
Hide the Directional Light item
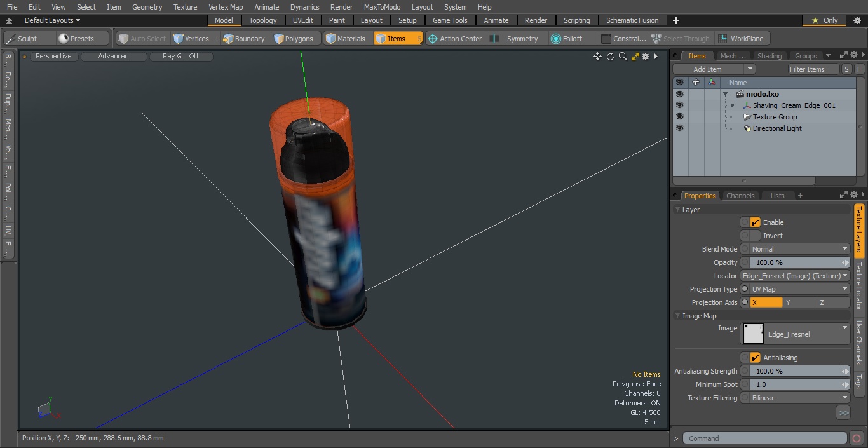click(x=679, y=128)
